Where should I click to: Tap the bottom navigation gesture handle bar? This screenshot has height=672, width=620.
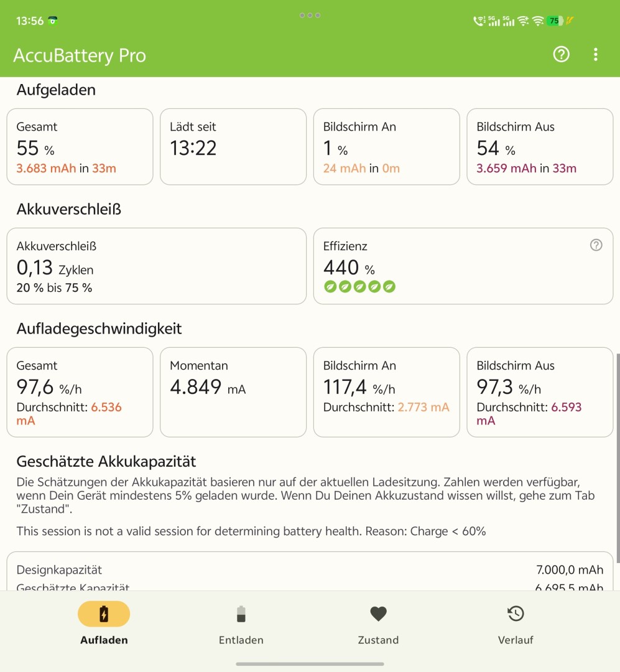[310, 664]
